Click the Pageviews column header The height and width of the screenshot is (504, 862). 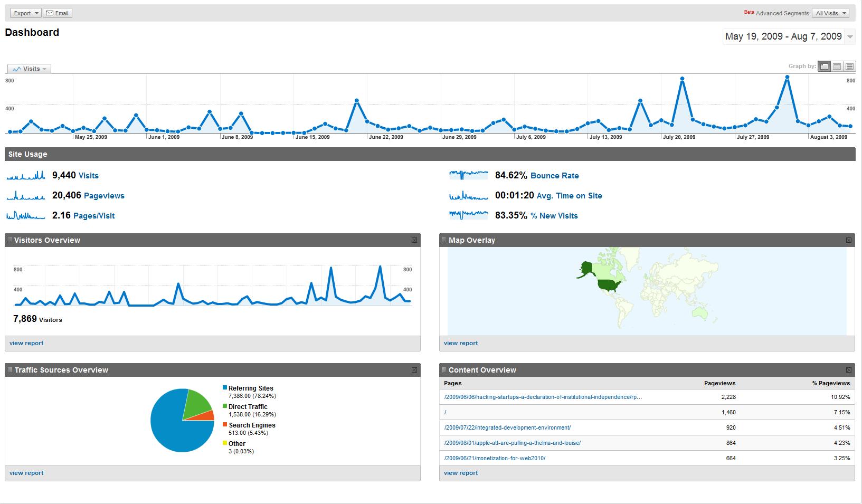point(719,383)
